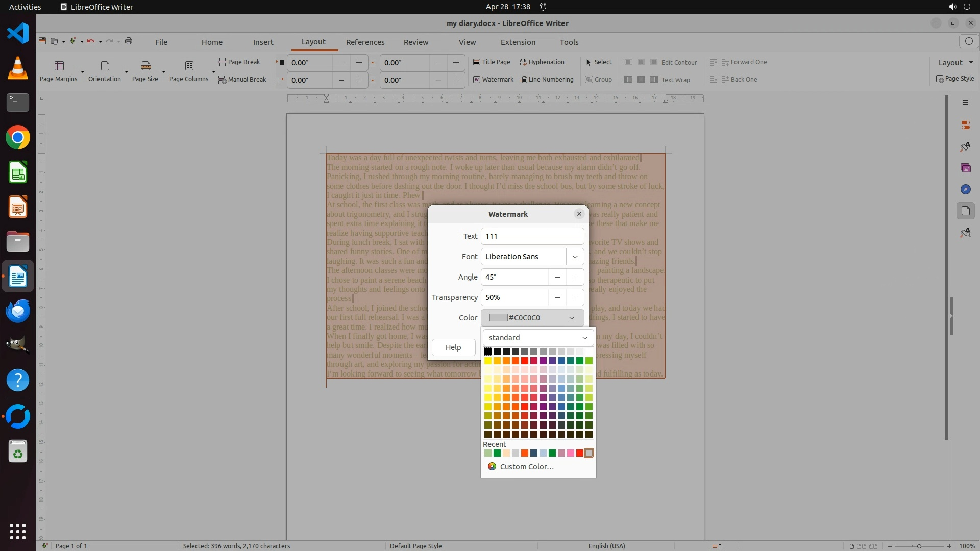The width and height of the screenshot is (980, 551).
Task: Choose Custom Color option
Action: [526, 467]
